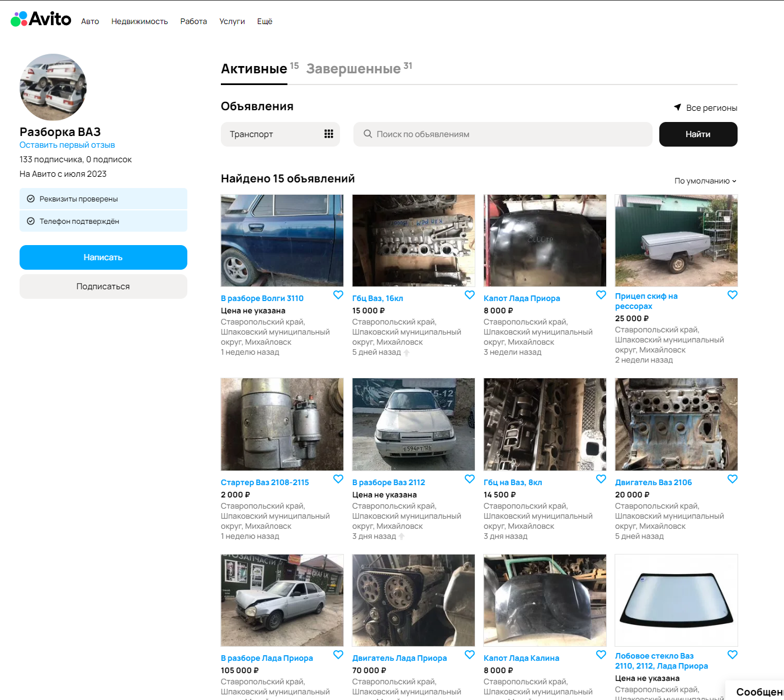The image size is (784, 700).
Task: Open the Авто menu
Action: pyautogui.click(x=90, y=21)
